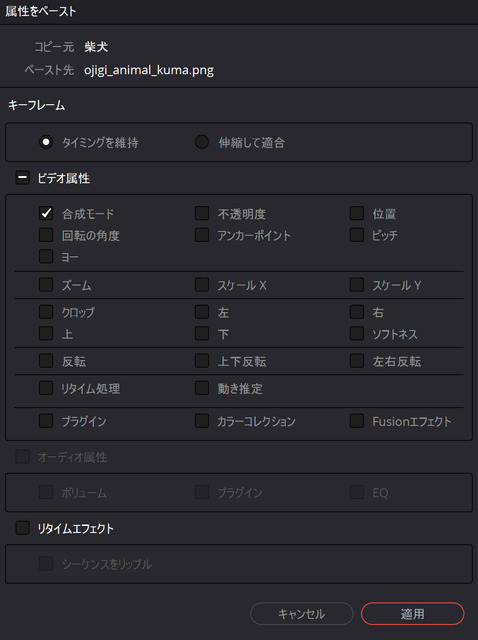Select the 伸縮して適合 radio option

tap(202, 142)
